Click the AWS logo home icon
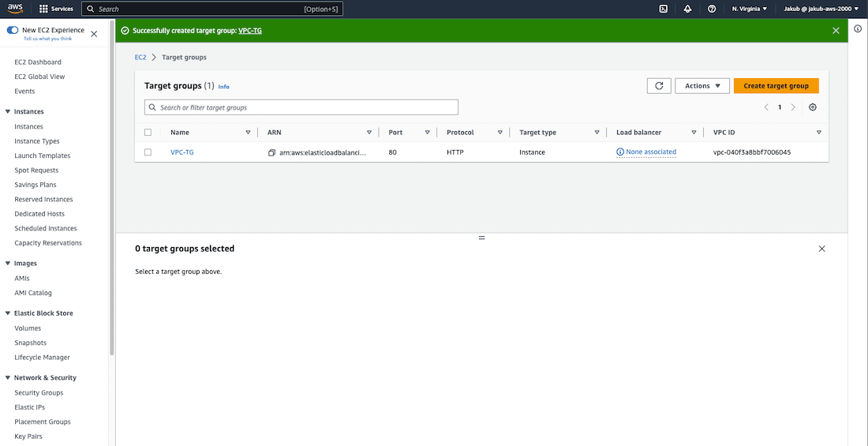Screen dimensions: 868x446 pos(15,9)
